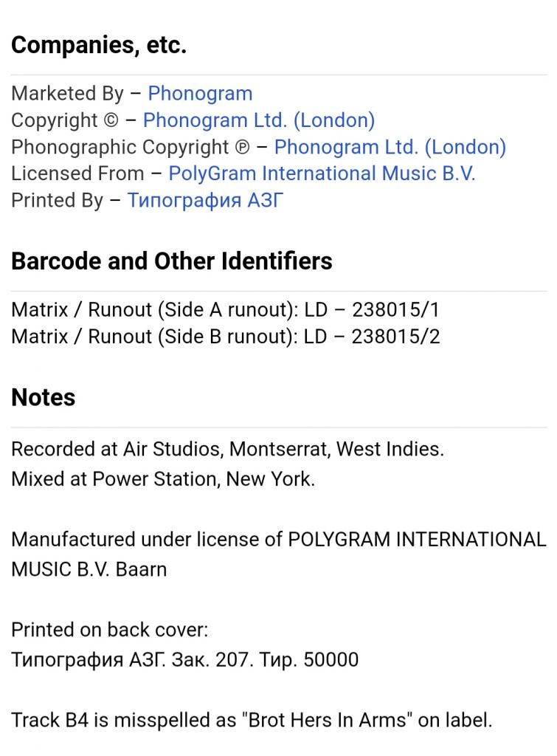Click the Barcode and Other Identifiers heading
The width and height of the screenshot is (557, 756).
coord(172,261)
